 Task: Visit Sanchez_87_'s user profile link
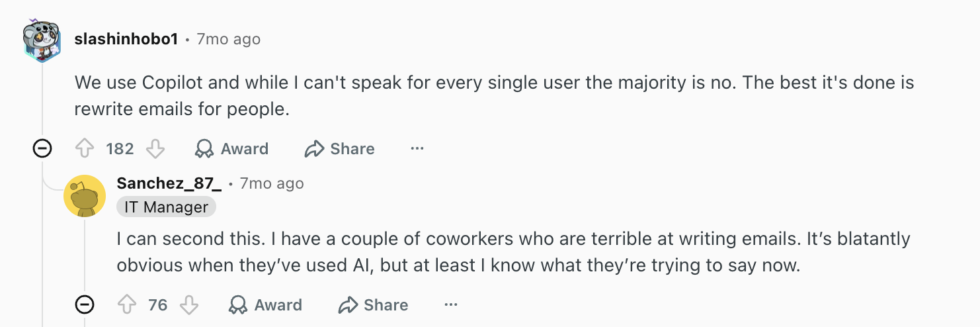(169, 183)
